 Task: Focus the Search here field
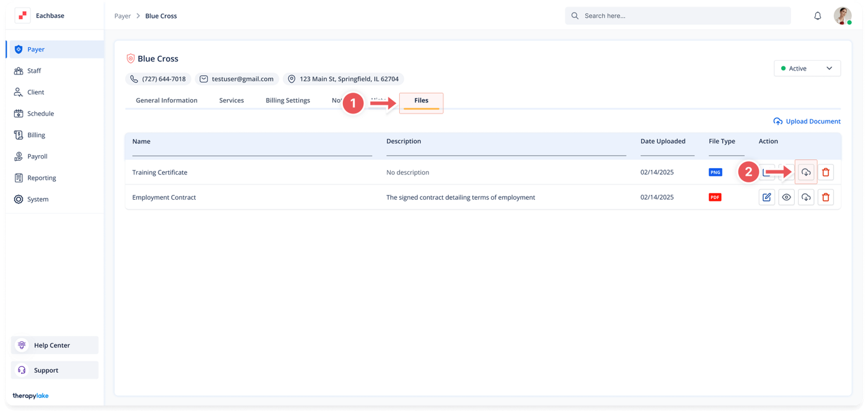coord(678,16)
